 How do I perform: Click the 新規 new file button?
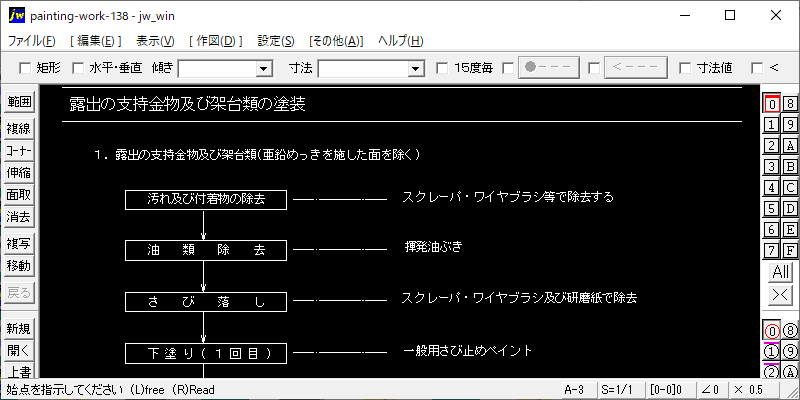(19, 329)
